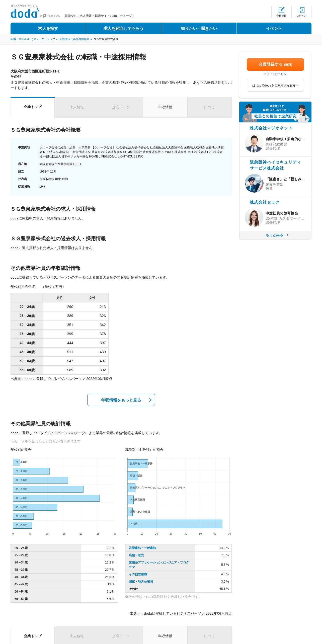The height and width of the screenshot is (644, 322).
Task: Click the 35～39歳 bar in age chart
Action: point(48,489)
